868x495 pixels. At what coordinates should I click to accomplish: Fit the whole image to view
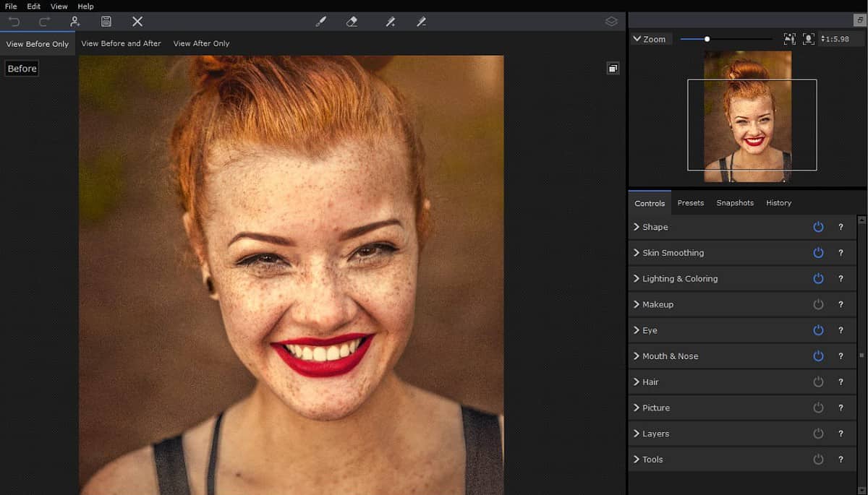790,38
